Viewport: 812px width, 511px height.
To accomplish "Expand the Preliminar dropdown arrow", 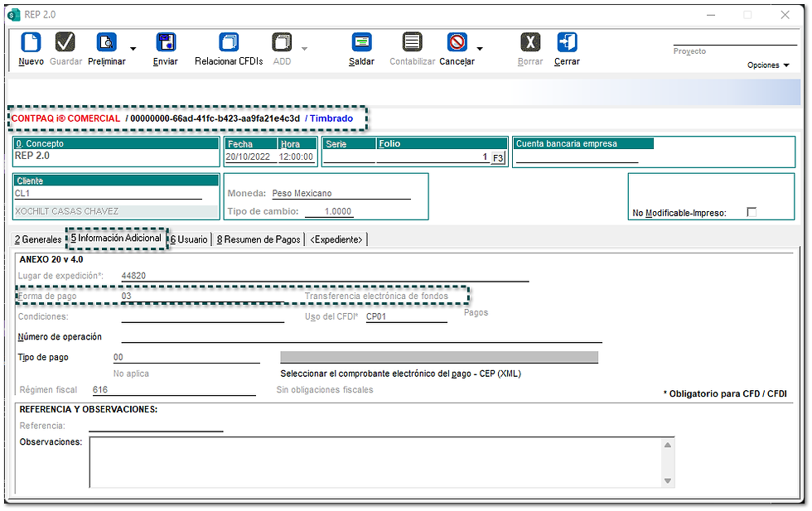I will coord(133,49).
